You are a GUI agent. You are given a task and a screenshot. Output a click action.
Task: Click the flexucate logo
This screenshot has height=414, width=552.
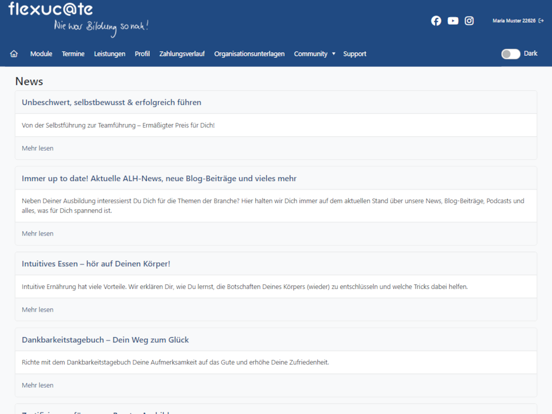point(51,9)
